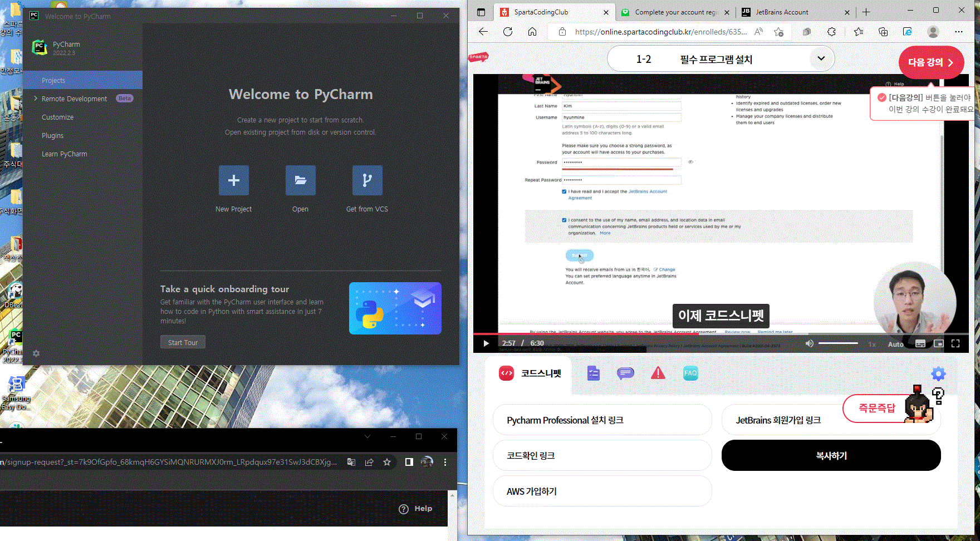Viewport: 980px width, 541px height.
Task: Play the lecture video
Action: pyautogui.click(x=486, y=343)
